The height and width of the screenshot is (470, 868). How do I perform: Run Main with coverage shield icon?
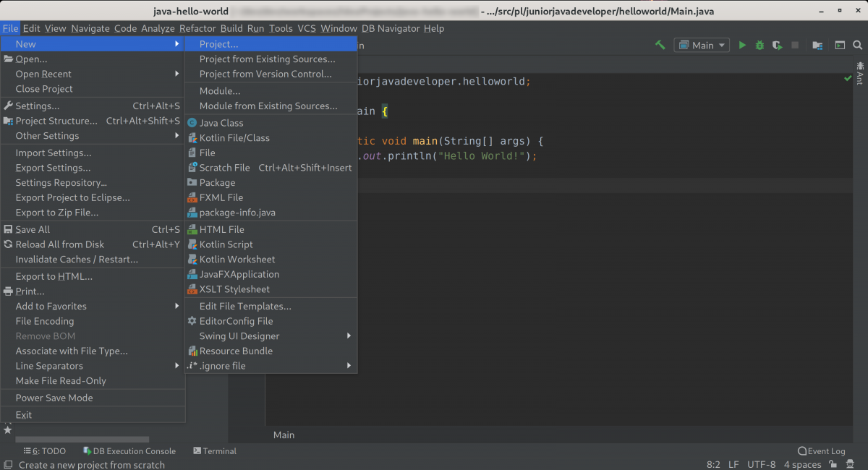[777, 44]
